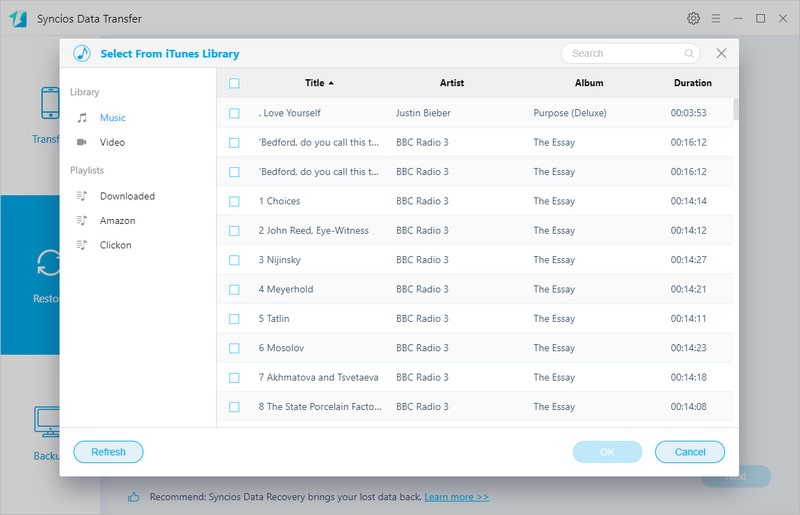
Task: Open the hamburger menu in title bar
Action: (x=716, y=18)
